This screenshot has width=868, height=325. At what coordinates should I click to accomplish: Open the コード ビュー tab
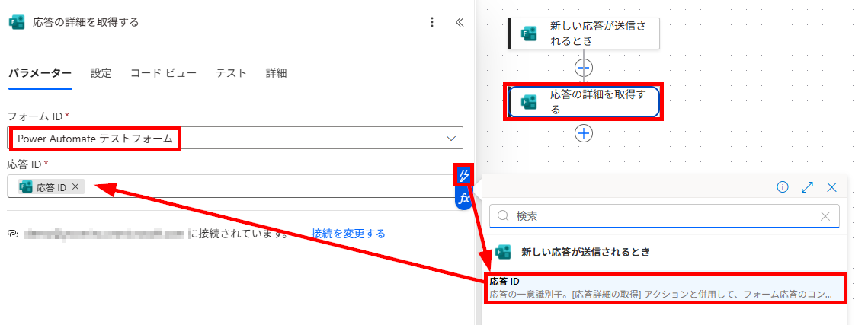click(x=163, y=73)
